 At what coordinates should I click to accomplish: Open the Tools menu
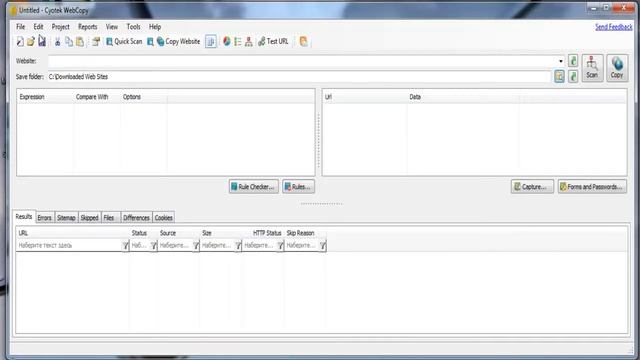[133, 27]
